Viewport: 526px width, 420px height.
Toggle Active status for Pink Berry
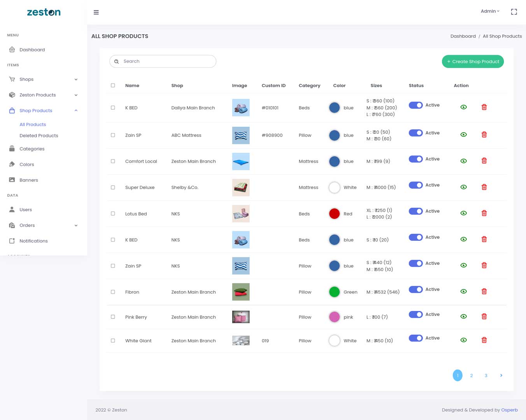point(416,314)
